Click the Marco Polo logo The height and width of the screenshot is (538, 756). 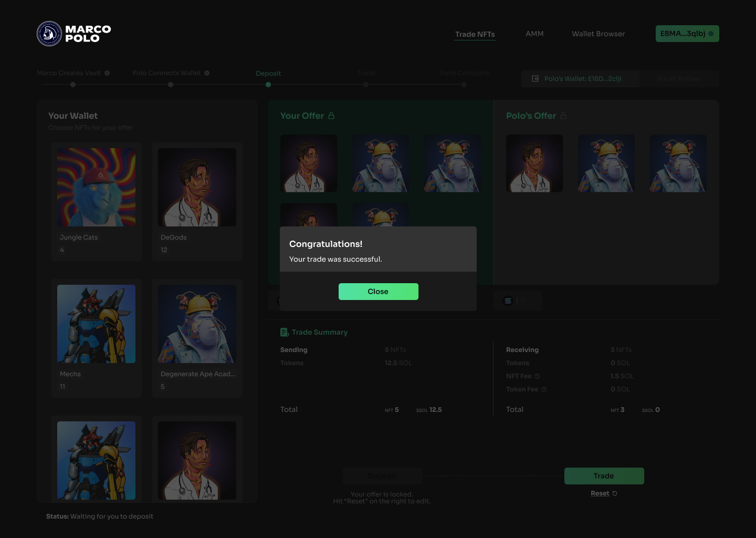(x=73, y=33)
